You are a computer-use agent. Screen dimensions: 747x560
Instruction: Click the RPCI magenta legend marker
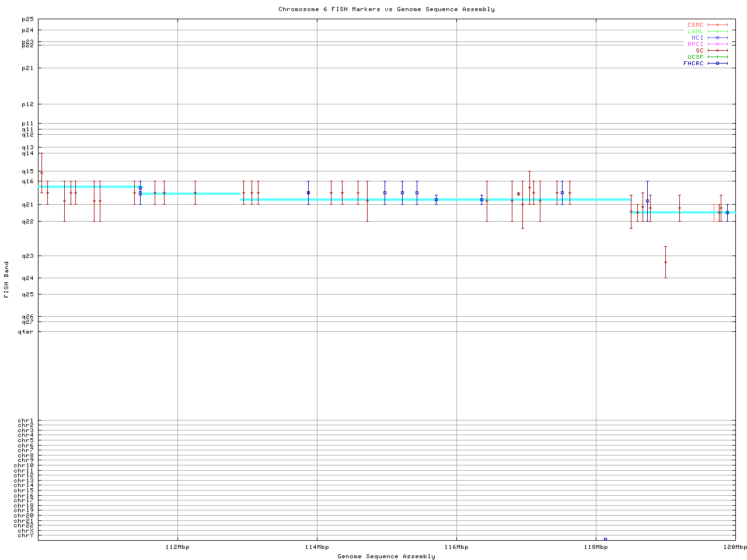[718, 44]
